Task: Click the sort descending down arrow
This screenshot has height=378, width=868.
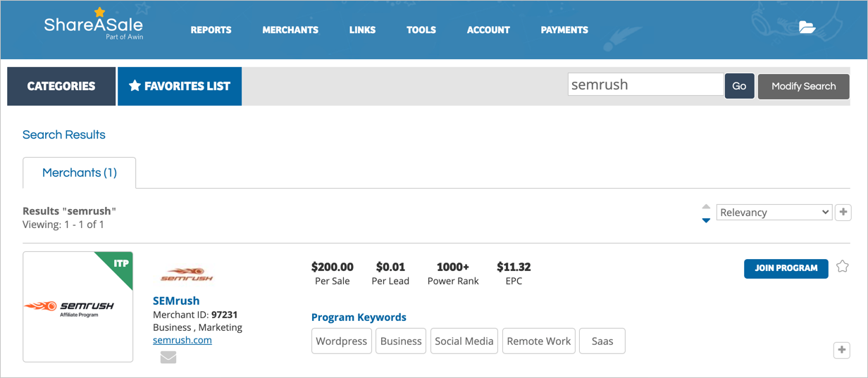Action: pos(706,220)
